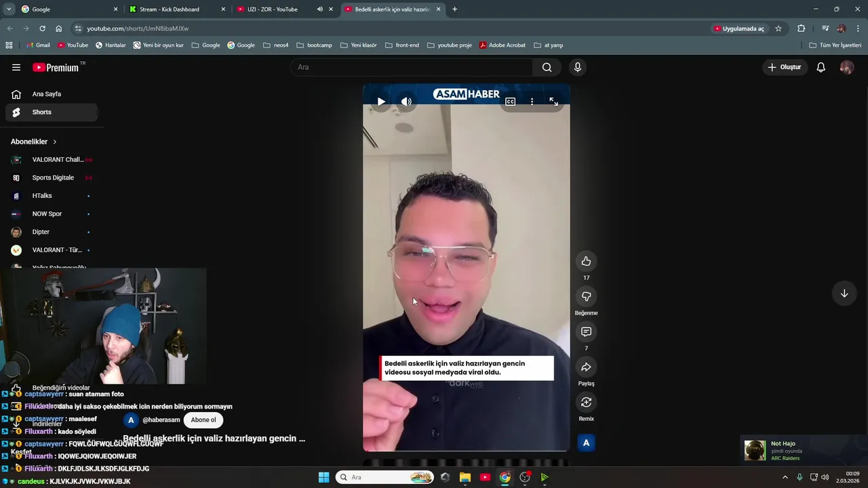Open the HTalks channel

point(52,196)
